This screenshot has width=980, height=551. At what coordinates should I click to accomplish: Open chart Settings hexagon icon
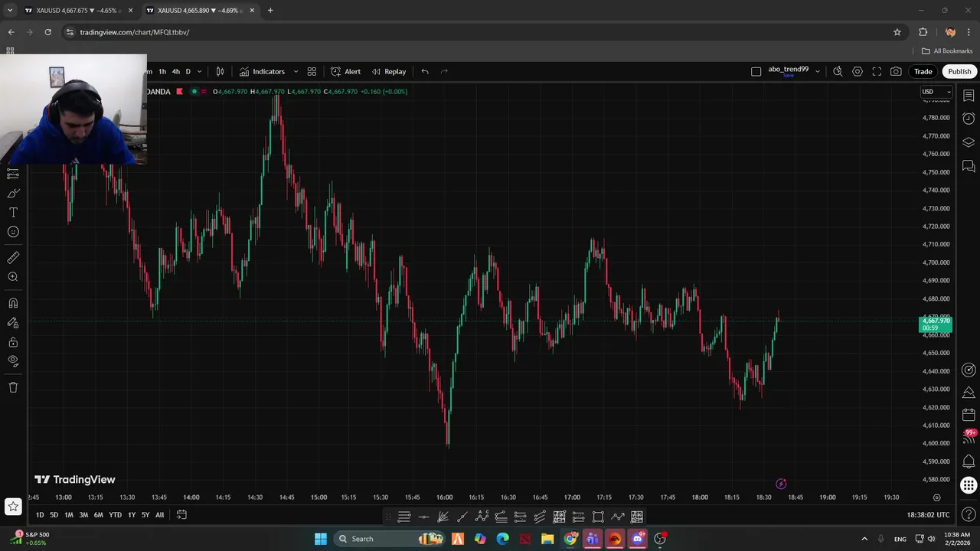(857, 71)
